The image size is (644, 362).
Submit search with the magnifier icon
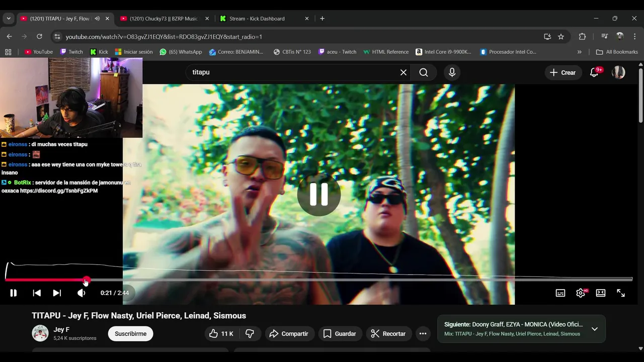coord(424,72)
